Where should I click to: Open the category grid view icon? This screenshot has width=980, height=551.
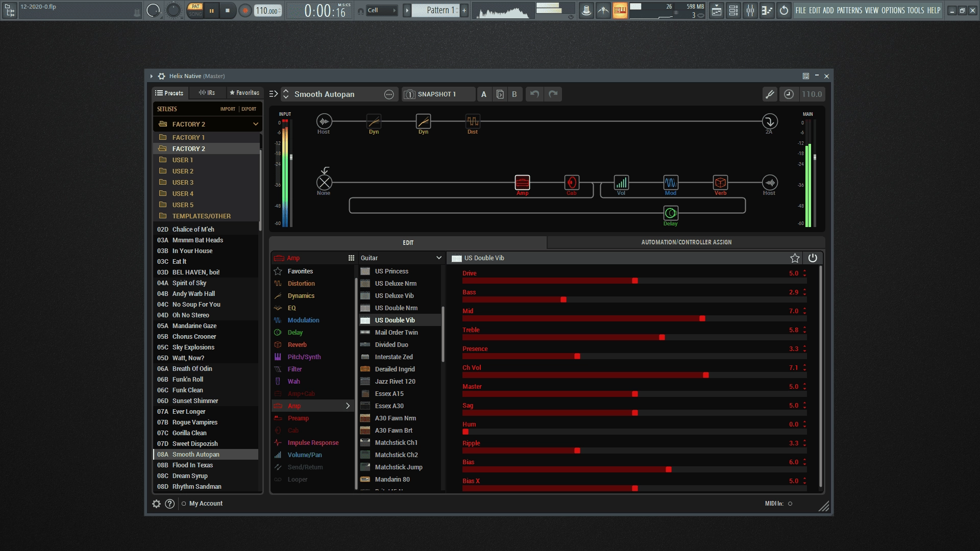pyautogui.click(x=351, y=258)
